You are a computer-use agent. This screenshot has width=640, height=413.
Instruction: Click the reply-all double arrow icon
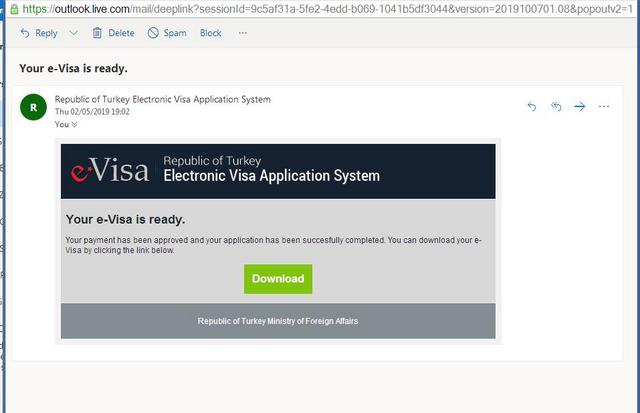click(556, 107)
